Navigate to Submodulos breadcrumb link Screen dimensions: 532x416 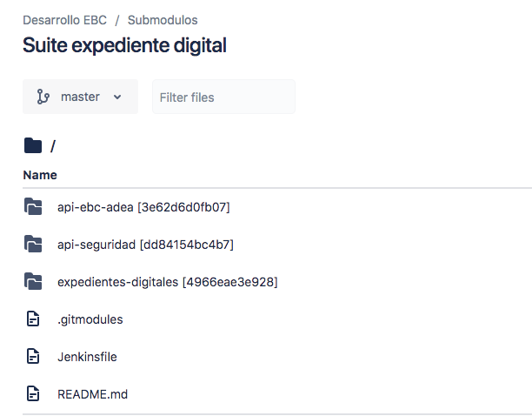[163, 20]
